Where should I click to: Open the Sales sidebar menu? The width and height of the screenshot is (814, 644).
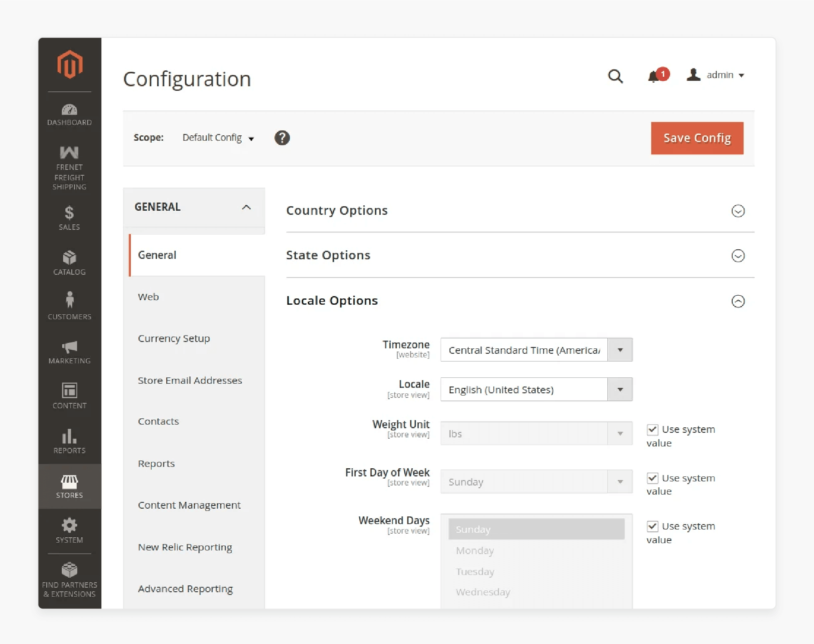tap(69, 218)
